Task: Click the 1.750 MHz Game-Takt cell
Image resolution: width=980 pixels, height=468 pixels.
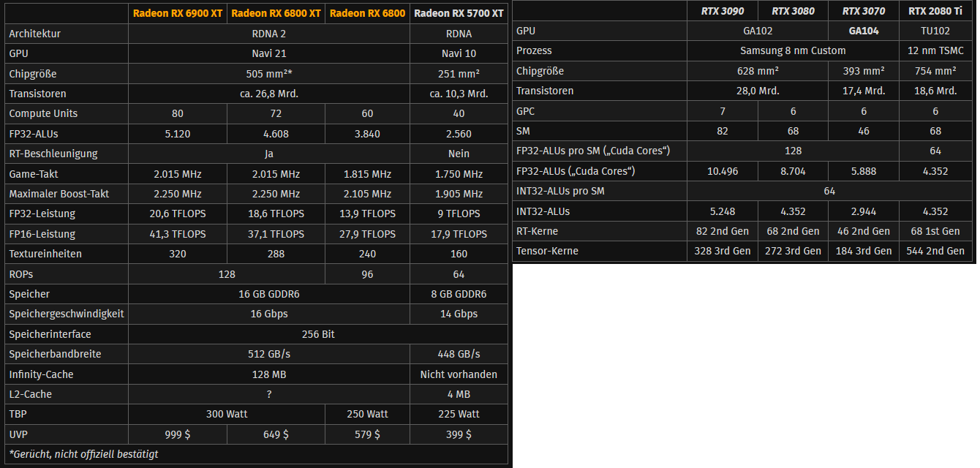Action: point(459,174)
